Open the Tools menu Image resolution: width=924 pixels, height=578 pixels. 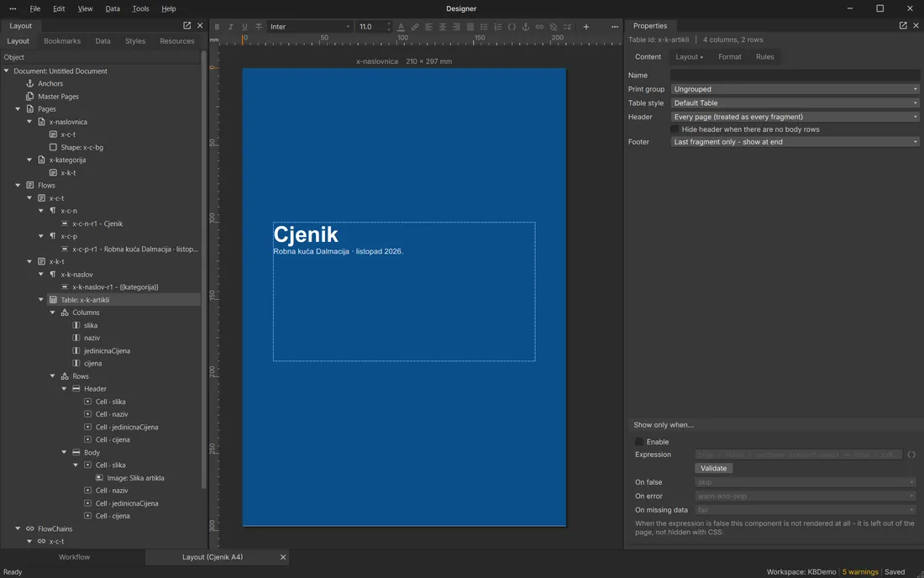[x=140, y=9]
